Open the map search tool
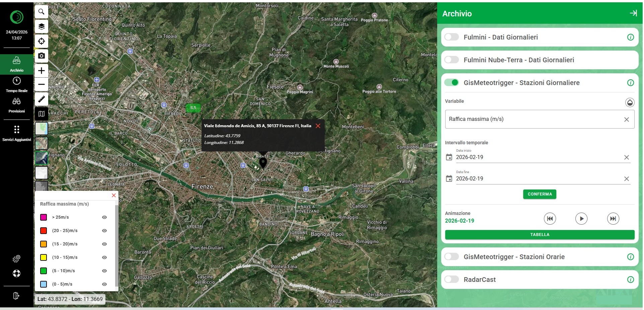 click(42, 12)
